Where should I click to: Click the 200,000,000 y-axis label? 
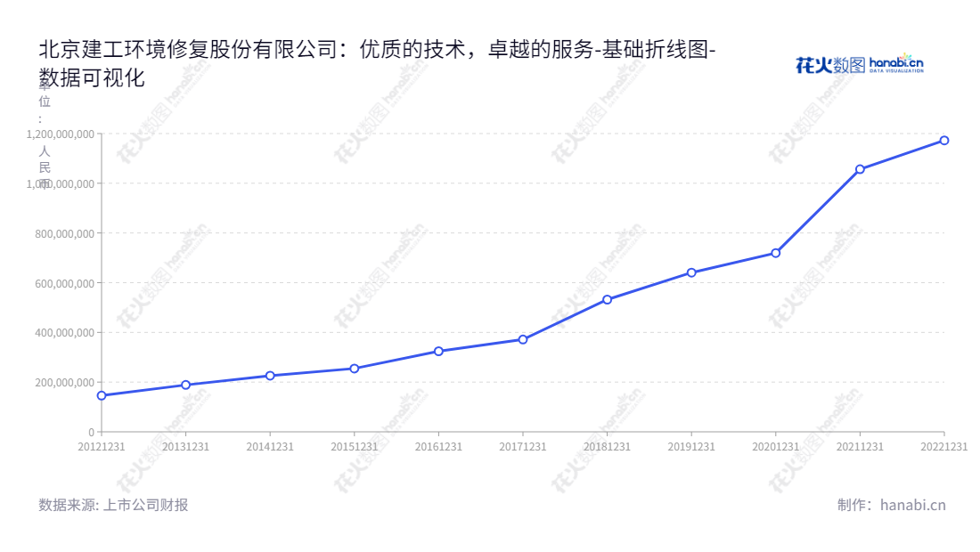point(65,382)
